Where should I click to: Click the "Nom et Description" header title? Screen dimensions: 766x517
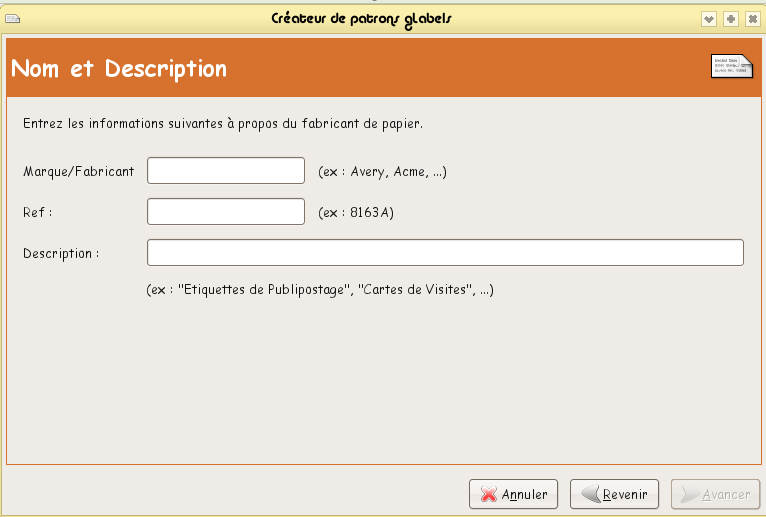[119, 69]
